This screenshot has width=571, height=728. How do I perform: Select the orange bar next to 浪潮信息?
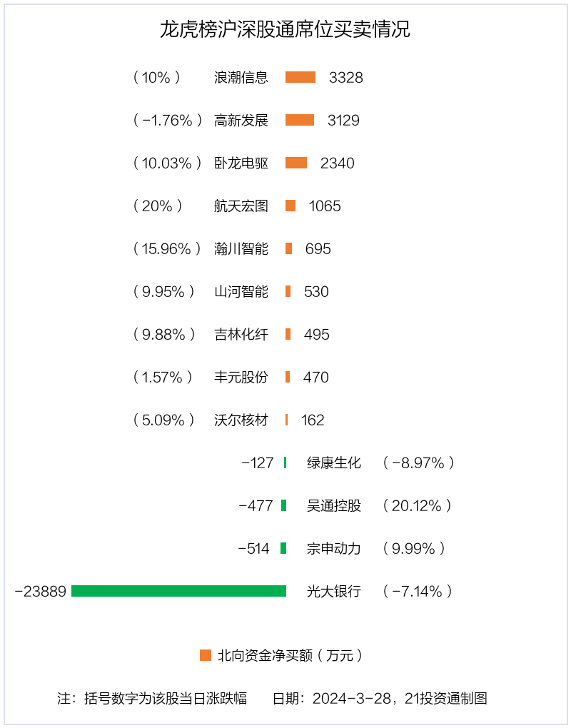(300, 77)
